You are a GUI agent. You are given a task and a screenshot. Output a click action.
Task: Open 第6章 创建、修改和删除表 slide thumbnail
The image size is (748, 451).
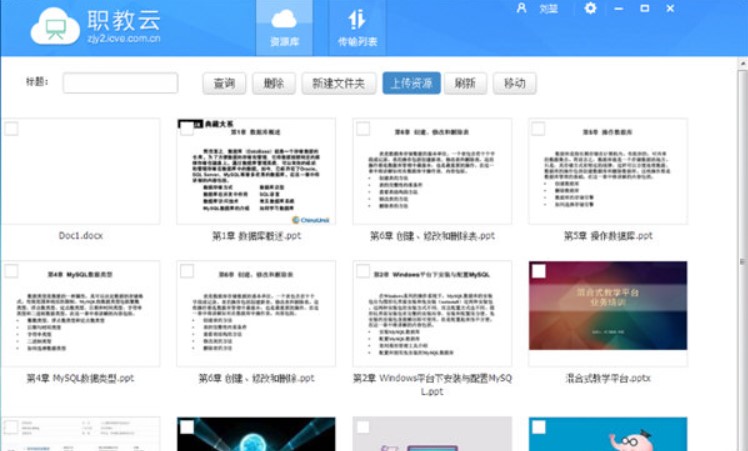click(x=432, y=171)
